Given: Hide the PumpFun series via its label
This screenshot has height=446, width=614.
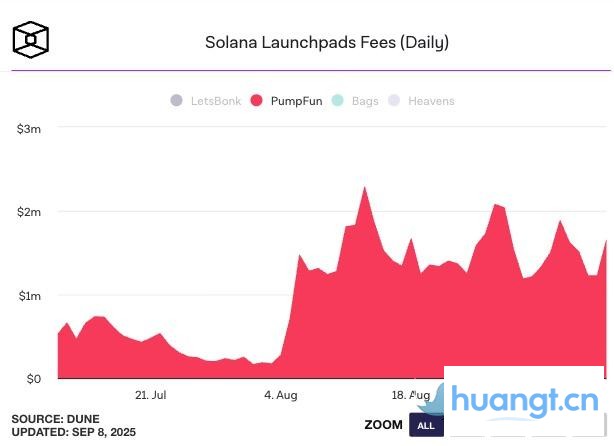Looking at the screenshot, I should point(297,101).
